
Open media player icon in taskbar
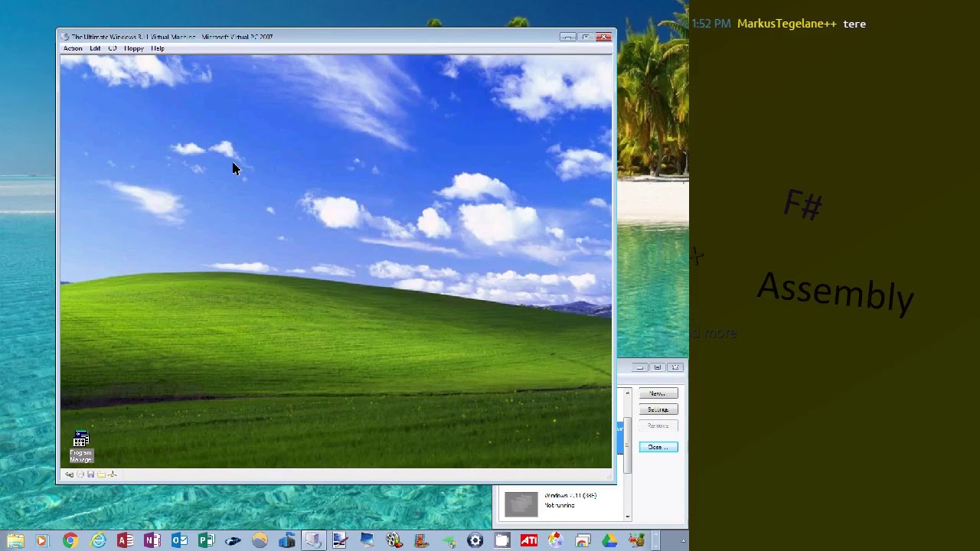click(42, 541)
